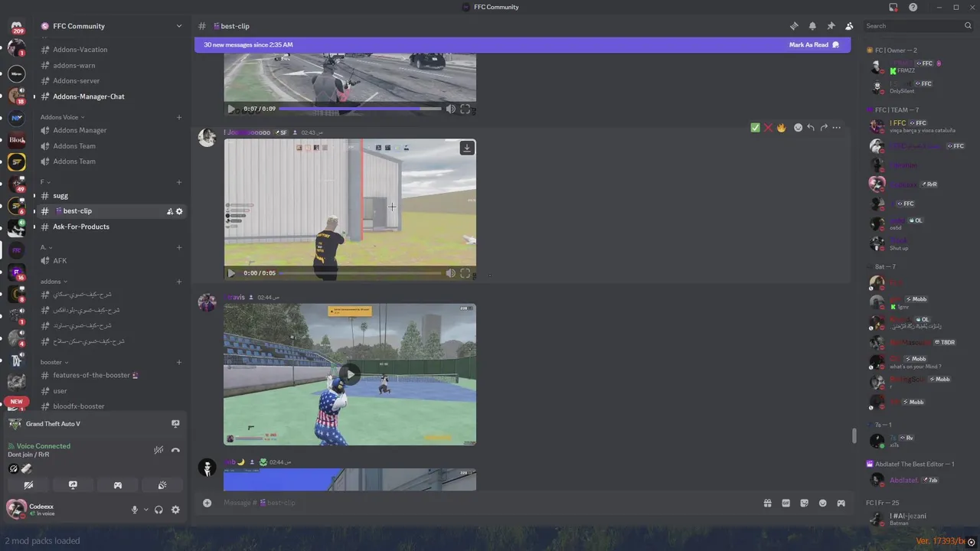Click Voice Connected status text
The image size is (980, 551).
pyautogui.click(x=44, y=446)
